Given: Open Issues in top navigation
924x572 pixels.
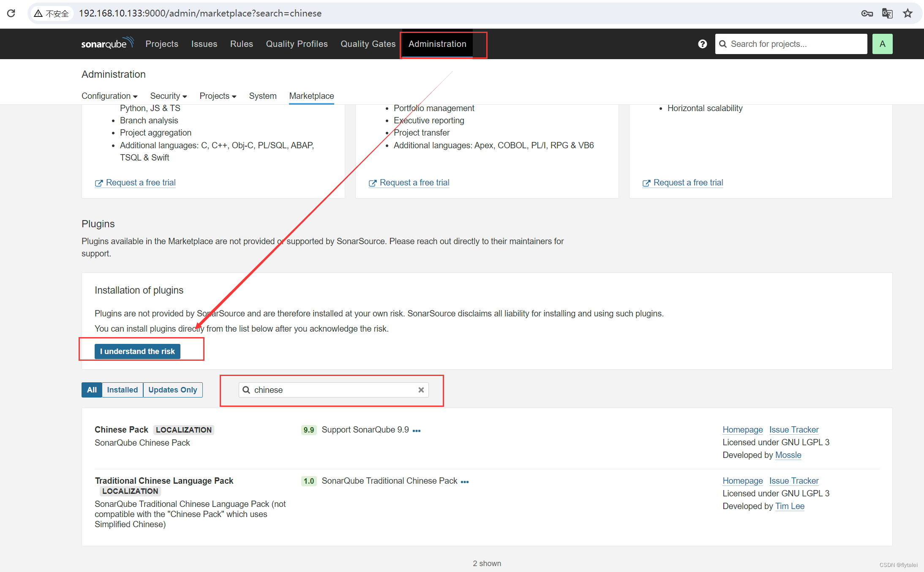Looking at the screenshot, I should [x=204, y=44].
